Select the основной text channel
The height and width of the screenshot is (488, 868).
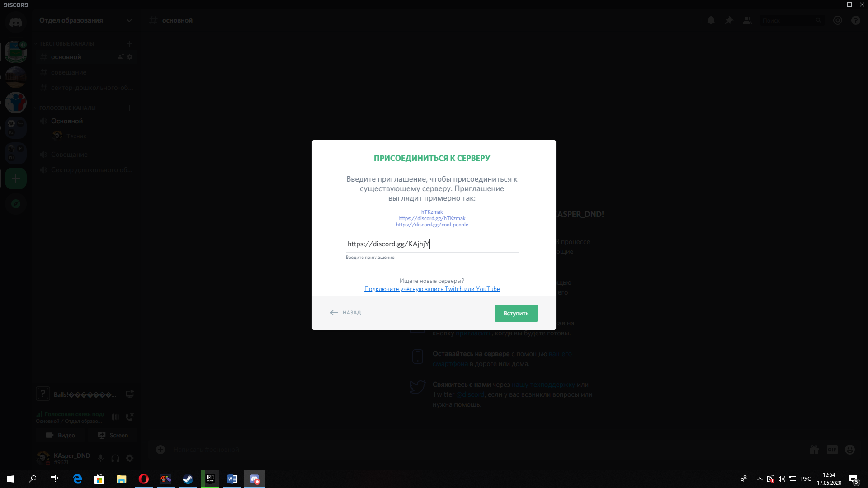pos(85,57)
